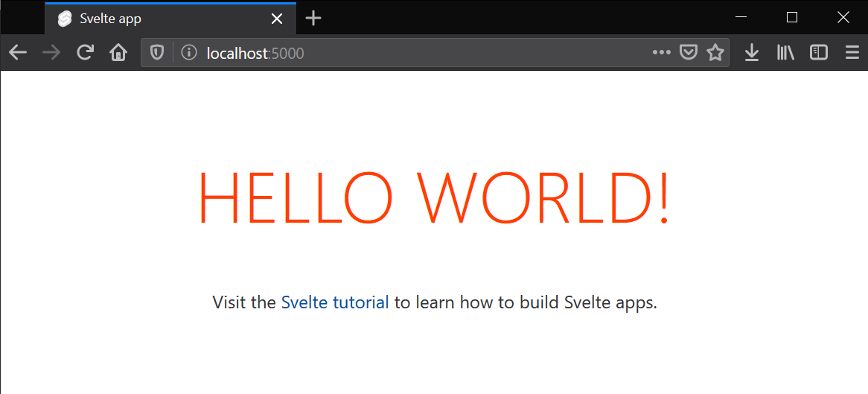This screenshot has width=868, height=394.
Task: Open the tracking protection shield panel
Action: tap(157, 52)
